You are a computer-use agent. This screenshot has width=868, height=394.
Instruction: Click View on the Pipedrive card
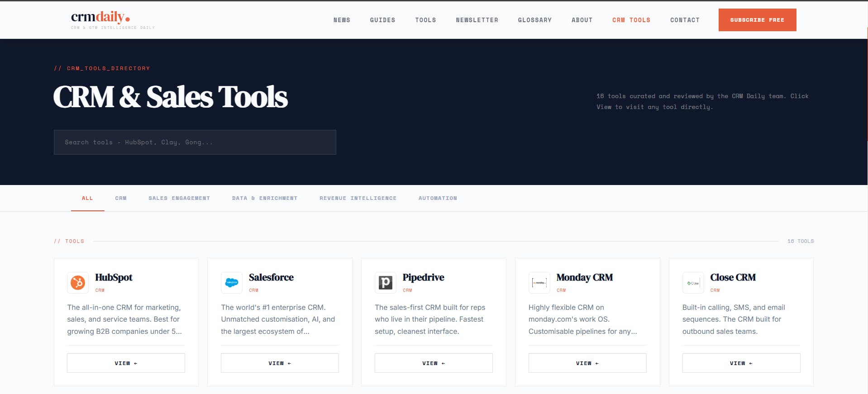pos(434,363)
